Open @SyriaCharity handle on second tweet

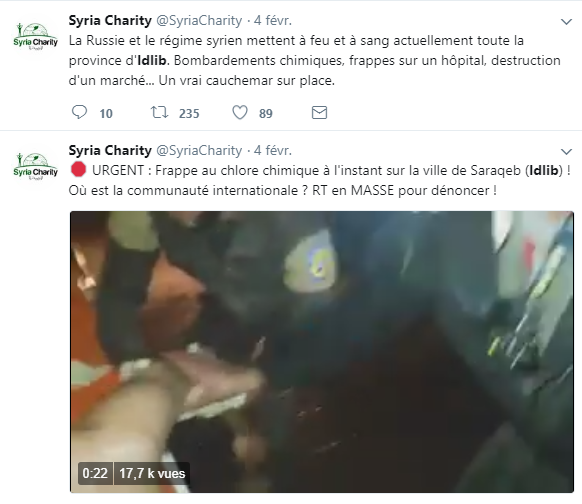tap(199, 150)
